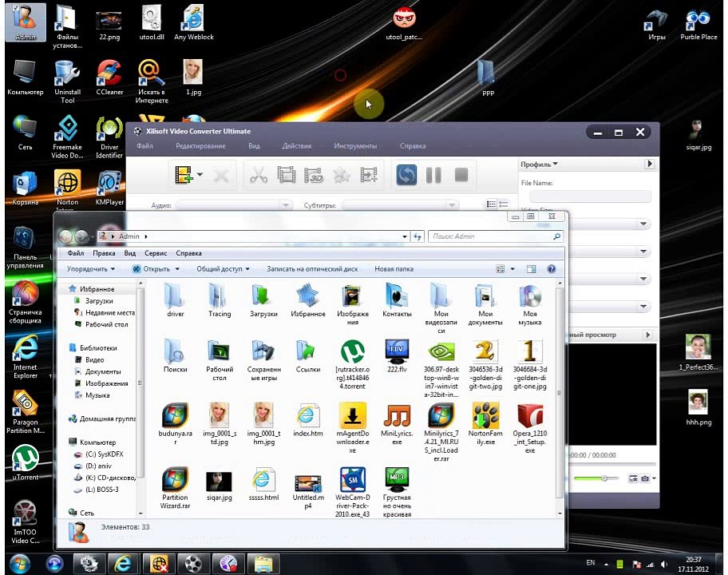728x575 pixels.
Task: Click the blue help icon in Explorer
Action: click(x=551, y=269)
